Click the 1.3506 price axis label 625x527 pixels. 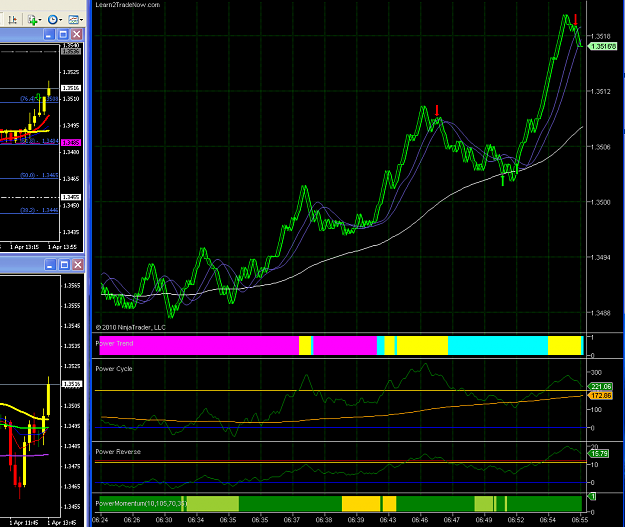tap(601, 147)
